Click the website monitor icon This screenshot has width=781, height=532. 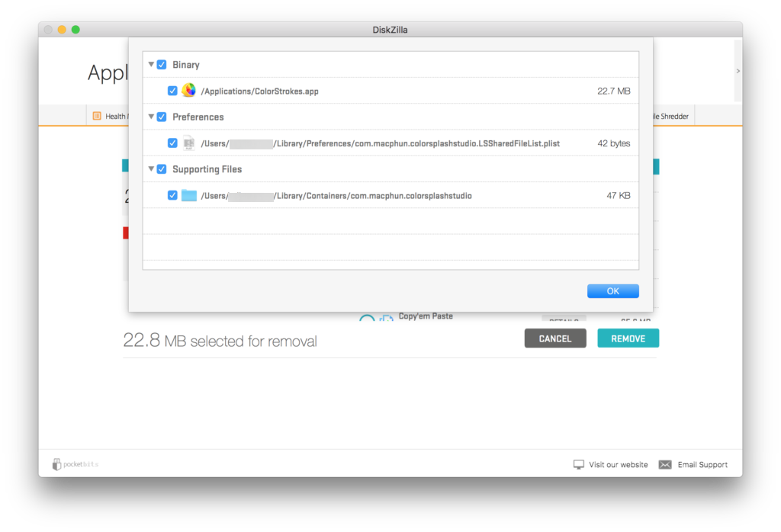pos(578,464)
